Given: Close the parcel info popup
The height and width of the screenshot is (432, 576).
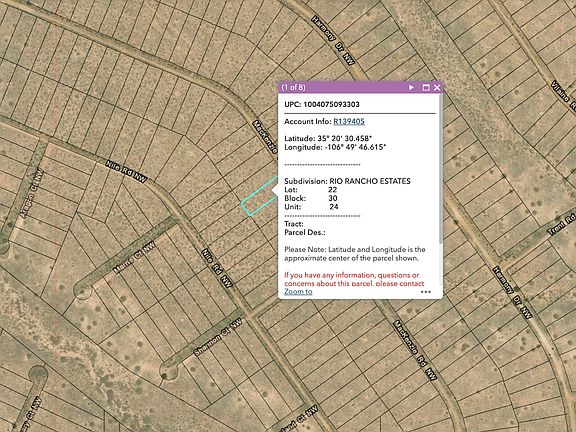Looking at the screenshot, I should (437, 87).
